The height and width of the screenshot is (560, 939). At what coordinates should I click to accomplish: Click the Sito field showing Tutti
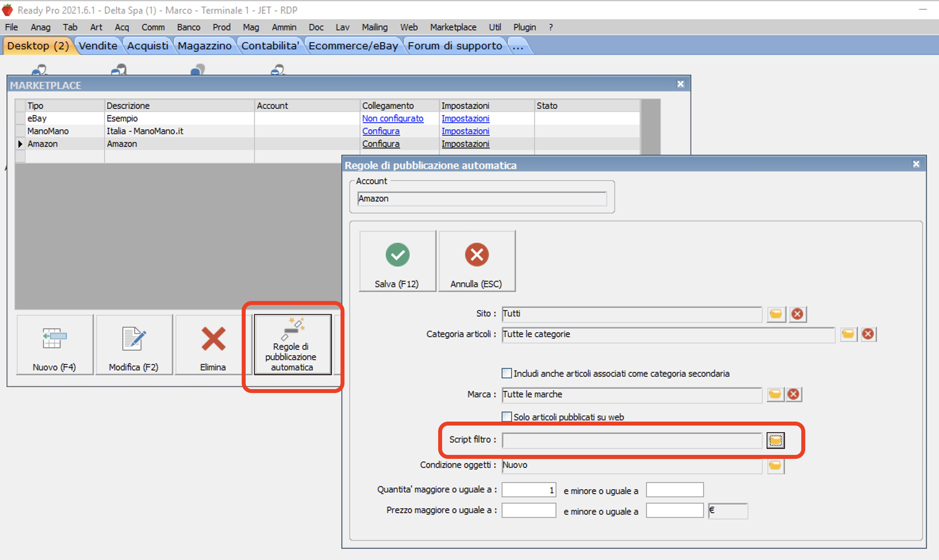point(632,314)
